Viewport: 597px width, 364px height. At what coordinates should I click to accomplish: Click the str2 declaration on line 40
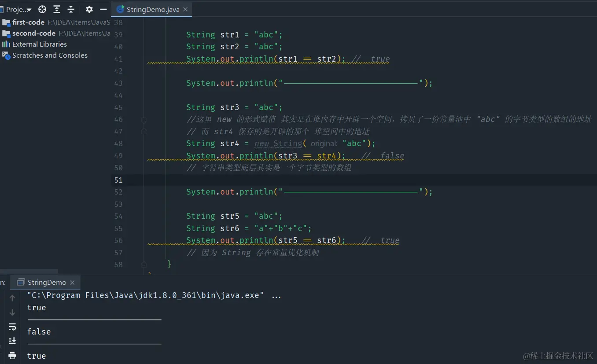point(234,47)
